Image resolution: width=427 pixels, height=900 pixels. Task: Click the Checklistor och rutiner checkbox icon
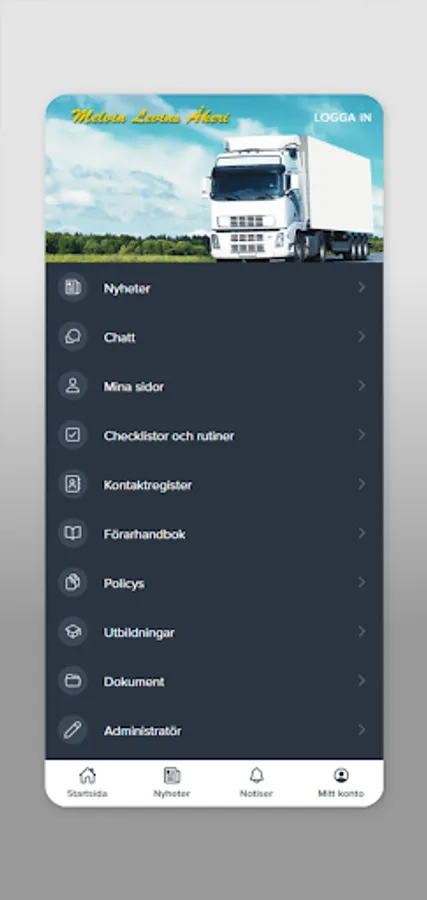point(73,435)
